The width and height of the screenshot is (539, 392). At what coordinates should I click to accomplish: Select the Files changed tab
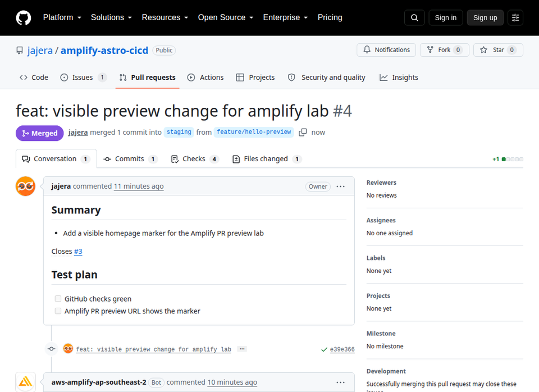(x=267, y=159)
